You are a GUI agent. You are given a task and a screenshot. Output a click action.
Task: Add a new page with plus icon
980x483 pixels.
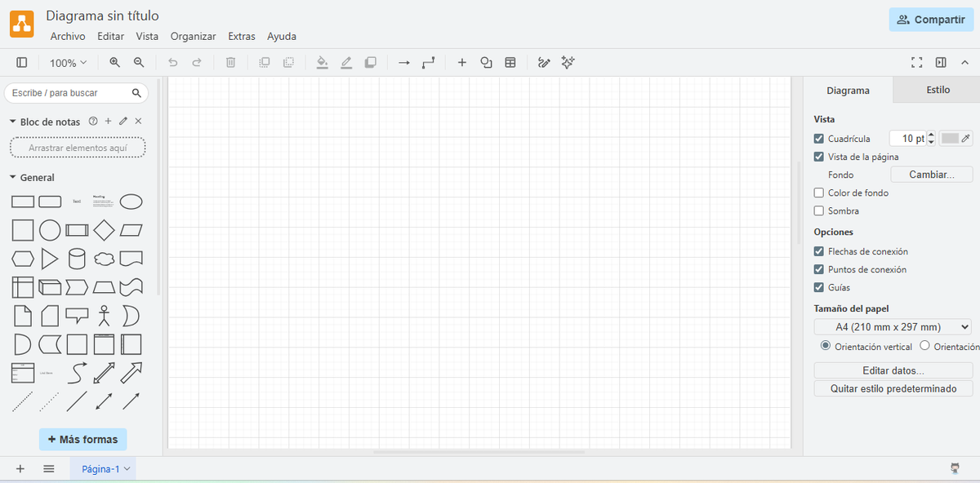[20, 468]
